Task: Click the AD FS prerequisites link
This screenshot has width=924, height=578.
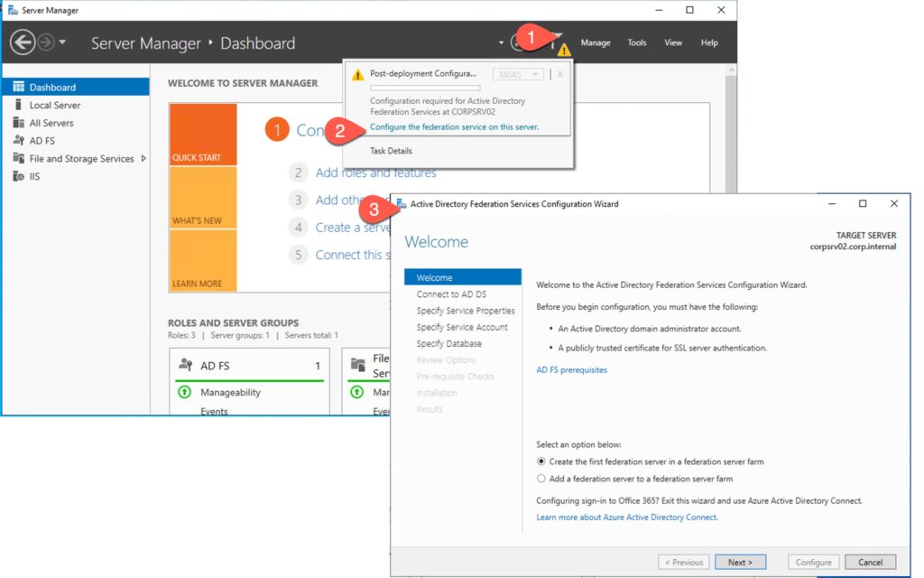Action: tap(571, 369)
